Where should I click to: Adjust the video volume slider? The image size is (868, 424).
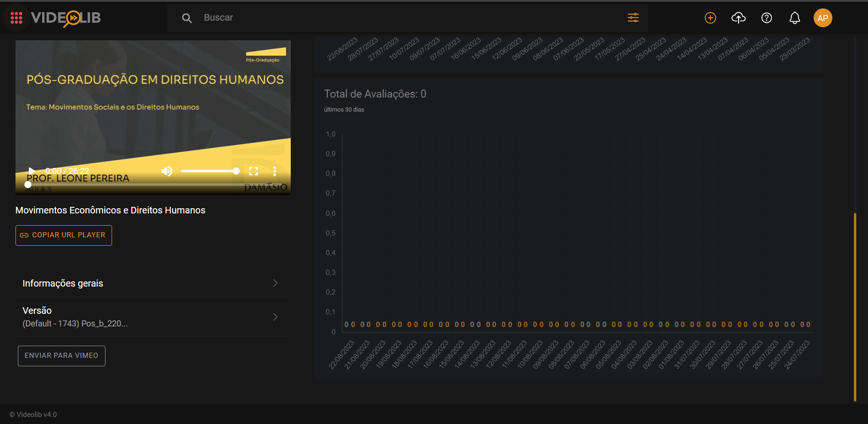coord(210,171)
